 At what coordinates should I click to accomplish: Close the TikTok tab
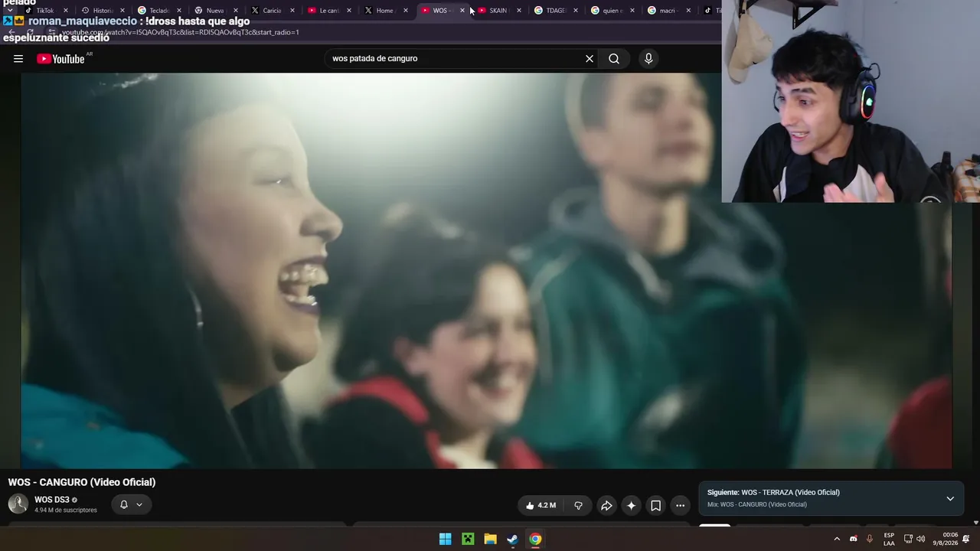tap(65, 11)
